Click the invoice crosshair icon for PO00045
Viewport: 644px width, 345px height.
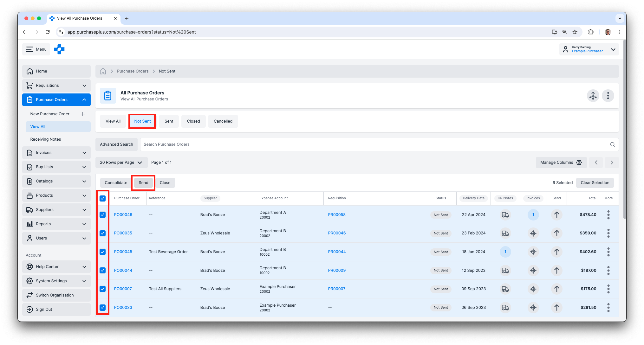(533, 252)
